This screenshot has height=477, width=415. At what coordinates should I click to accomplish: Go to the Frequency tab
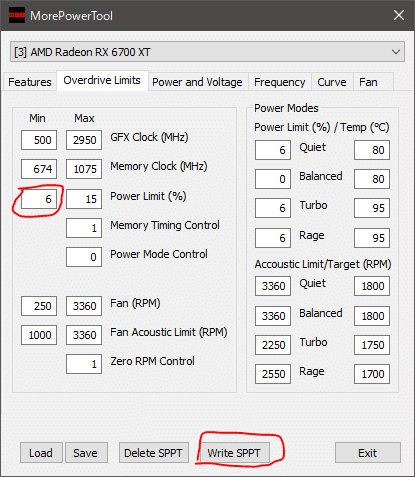pos(280,82)
